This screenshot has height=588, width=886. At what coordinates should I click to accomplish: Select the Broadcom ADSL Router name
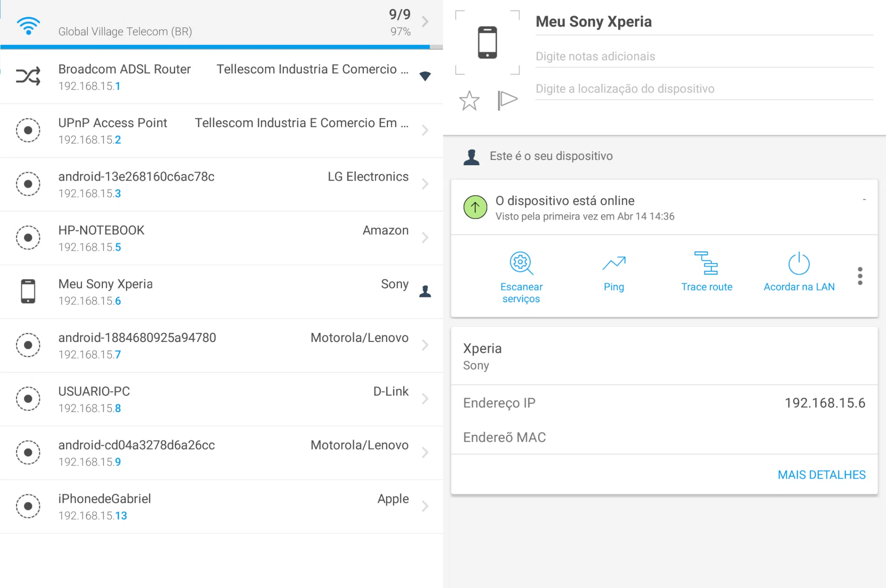[125, 69]
